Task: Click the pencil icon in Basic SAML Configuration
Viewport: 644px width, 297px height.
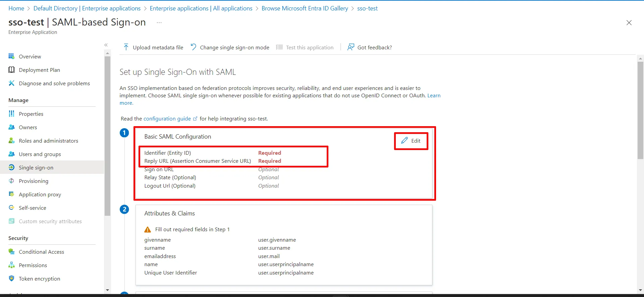Action: click(405, 140)
